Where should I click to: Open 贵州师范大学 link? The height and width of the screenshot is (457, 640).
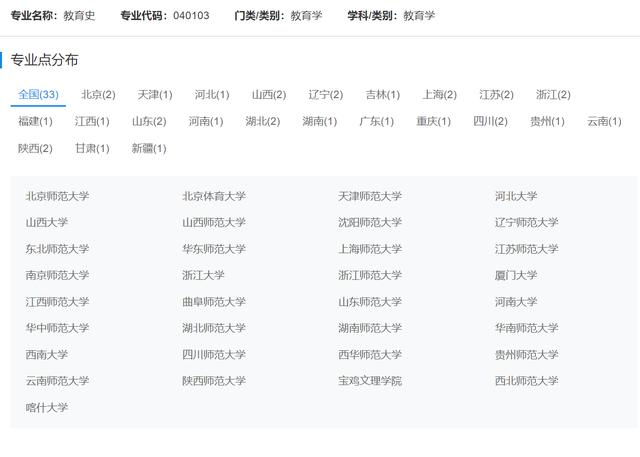pyautogui.click(x=527, y=355)
